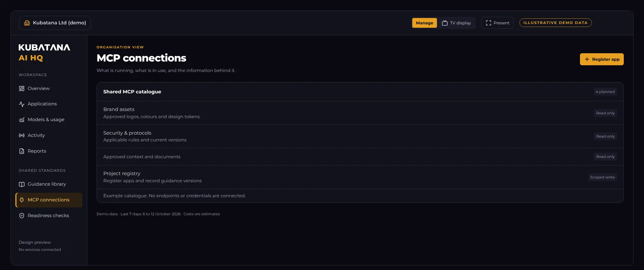Click the Applications pulse icon
The width and height of the screenshot is (644, 270).
[22, 104]
